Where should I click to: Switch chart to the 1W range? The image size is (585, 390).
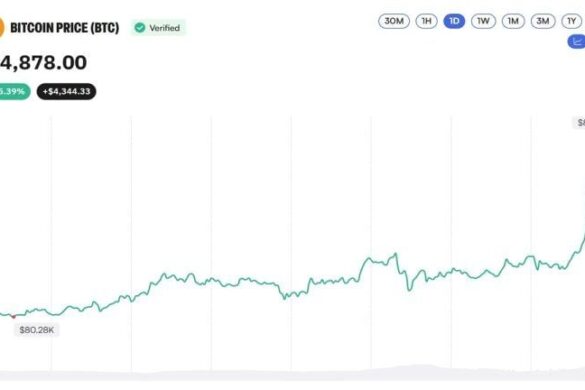pos(483,21)
